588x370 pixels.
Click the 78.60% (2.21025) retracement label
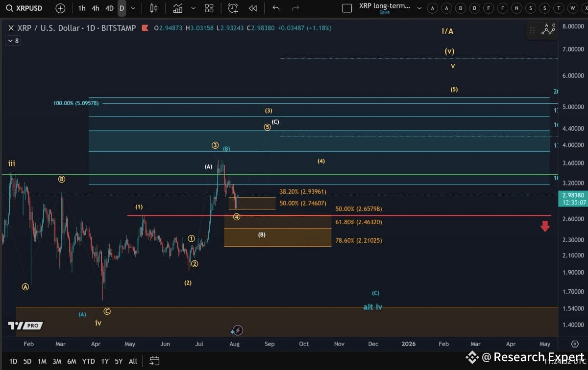coord(359,240)
